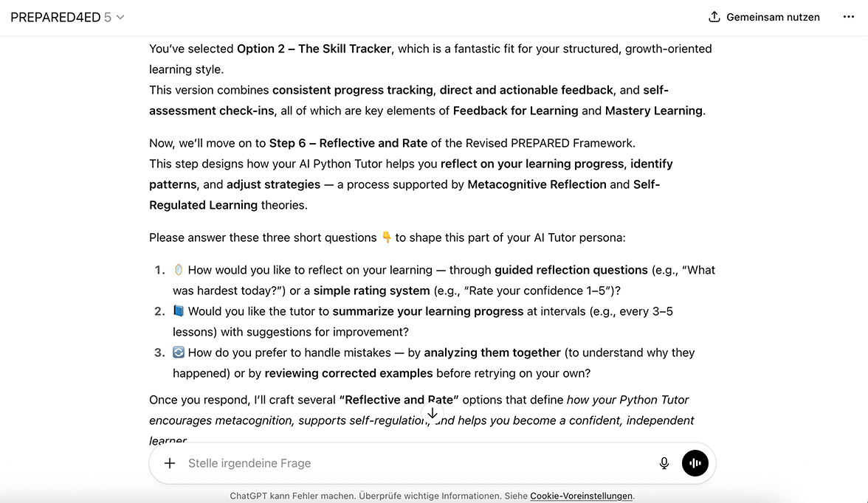868x503 pixels.
Task: Expand the PREPARED4ED 5 model chevron
Action: 120,17
